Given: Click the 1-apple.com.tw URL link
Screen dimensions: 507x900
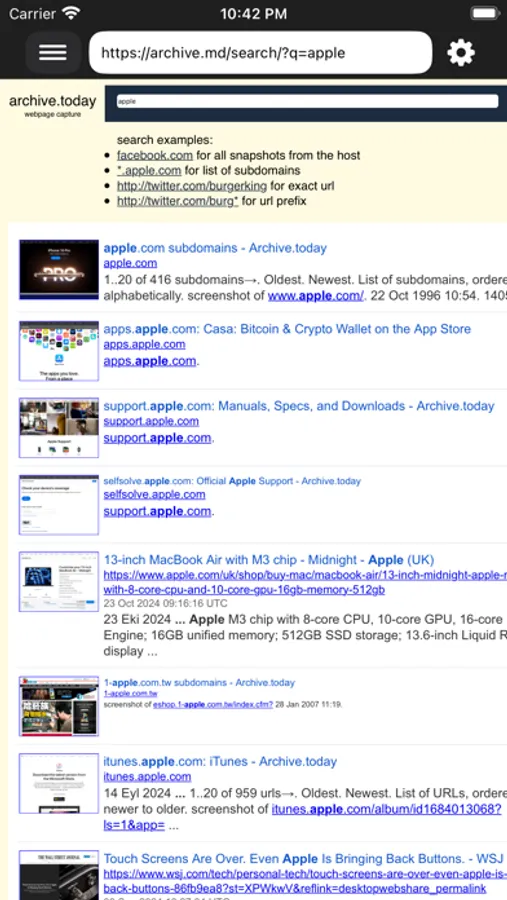Looking at the screenshot, I should tap(130, 694).
